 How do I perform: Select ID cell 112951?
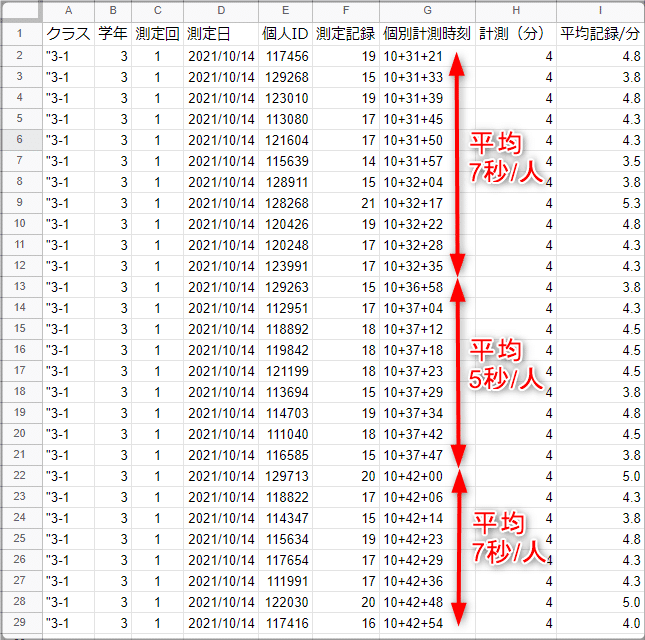285,308
